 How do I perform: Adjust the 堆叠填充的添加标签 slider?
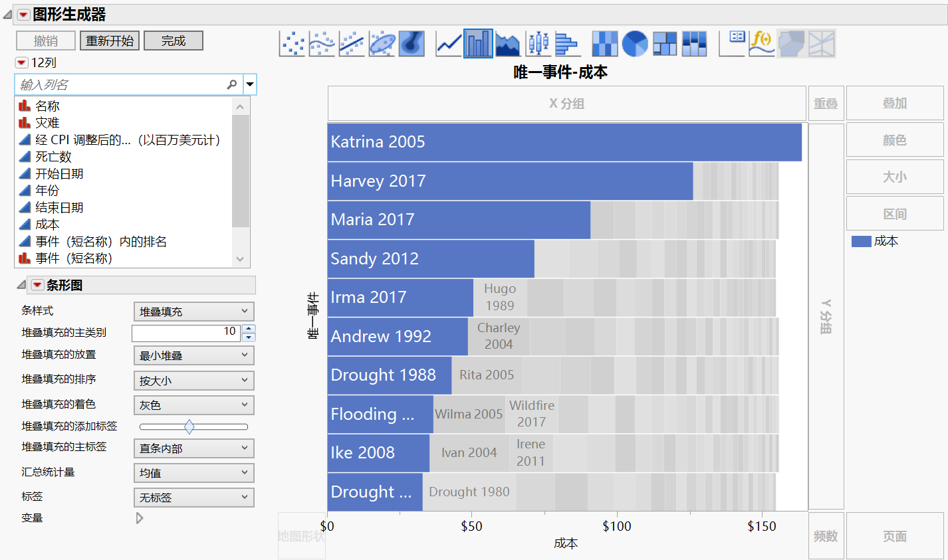[193, 426]
